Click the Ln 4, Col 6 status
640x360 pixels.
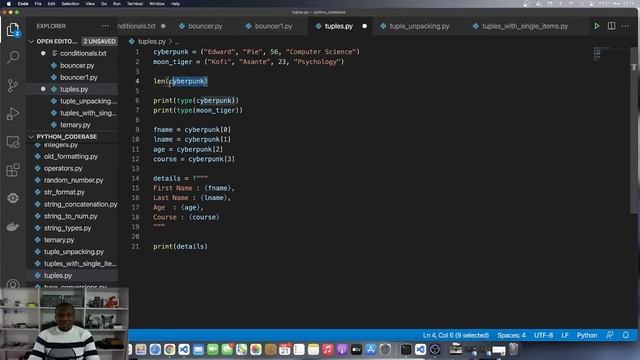coord(456,335)
